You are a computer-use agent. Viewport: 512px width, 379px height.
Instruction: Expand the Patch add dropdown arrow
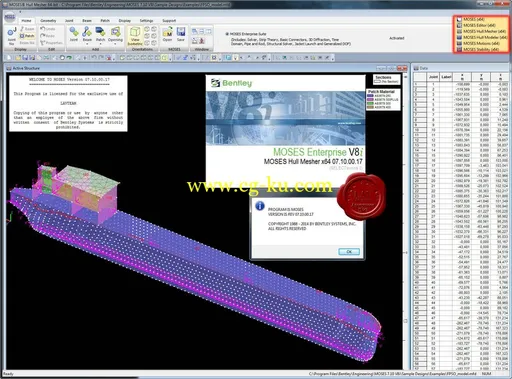click(x=100, y=44)
